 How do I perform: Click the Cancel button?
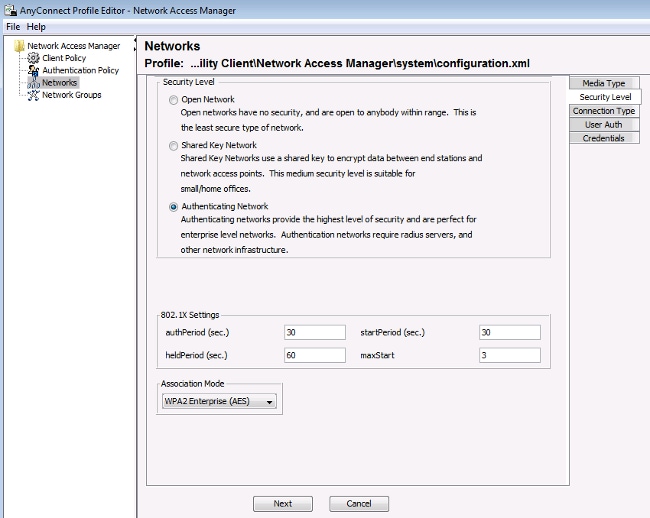tap(359, 503)
